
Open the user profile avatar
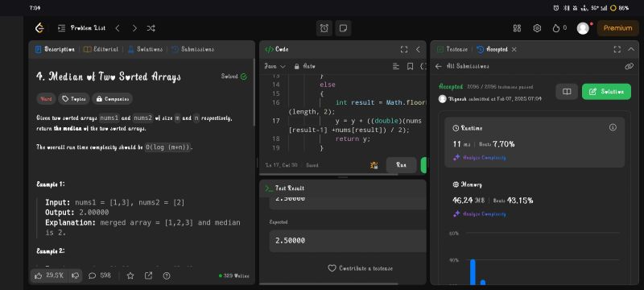point(583,28)
